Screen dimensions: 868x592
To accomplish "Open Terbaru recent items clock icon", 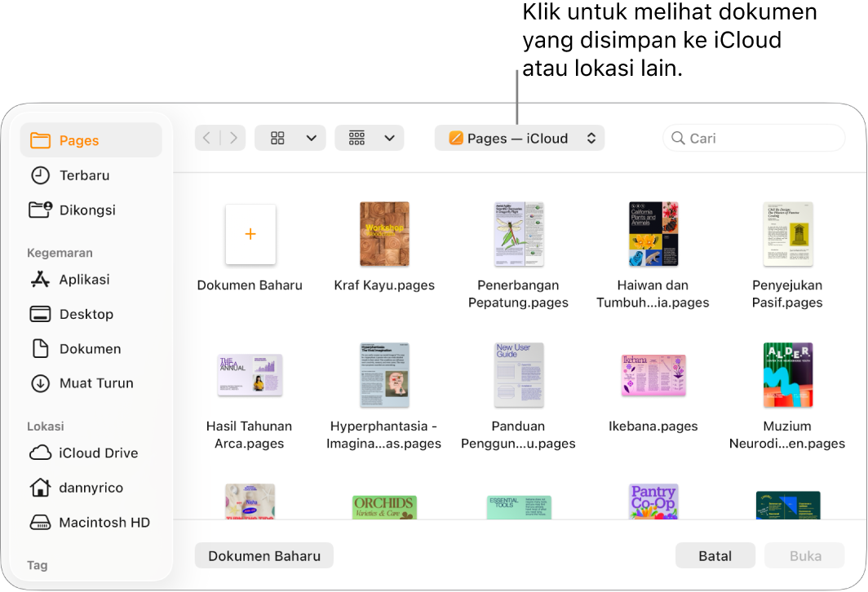I will click(40, 175).
